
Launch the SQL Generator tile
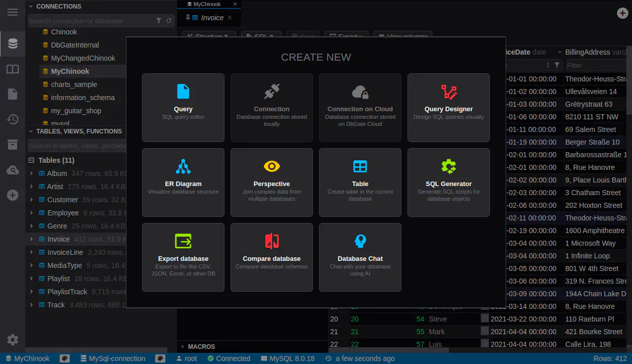click(448, 182)
